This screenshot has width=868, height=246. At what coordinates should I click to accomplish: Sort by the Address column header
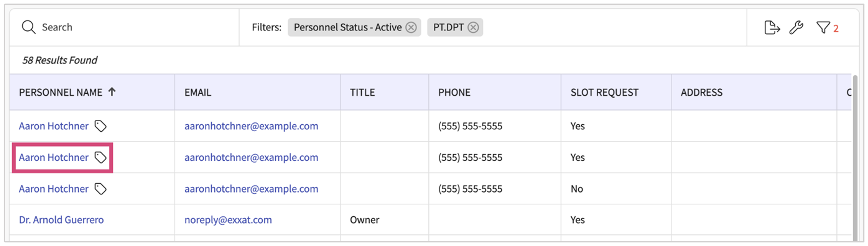pos(701,92)
